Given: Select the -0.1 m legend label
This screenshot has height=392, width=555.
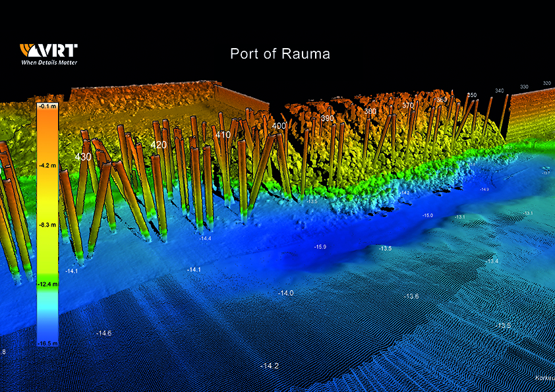Looking at the screenshot, I should point(47,105).
